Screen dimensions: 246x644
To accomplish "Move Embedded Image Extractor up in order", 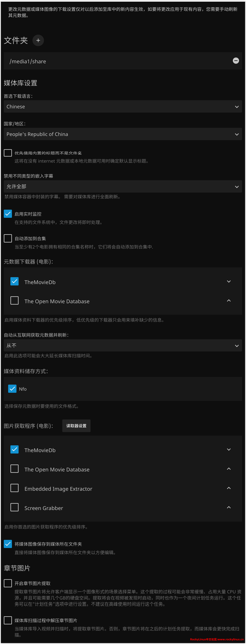I will 228,488.
